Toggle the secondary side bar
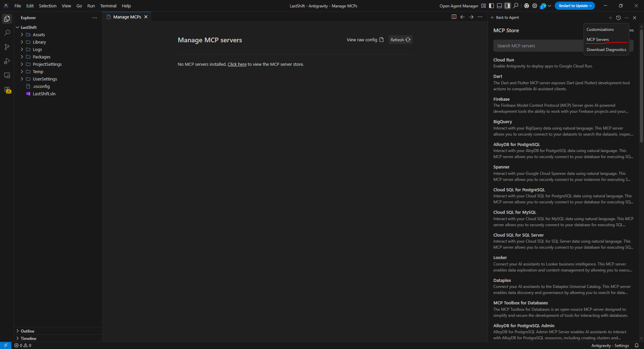 tap(507, 6)
